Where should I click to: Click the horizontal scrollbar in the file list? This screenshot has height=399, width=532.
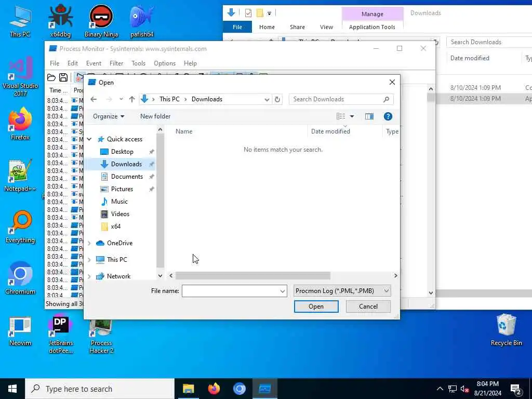253,275
